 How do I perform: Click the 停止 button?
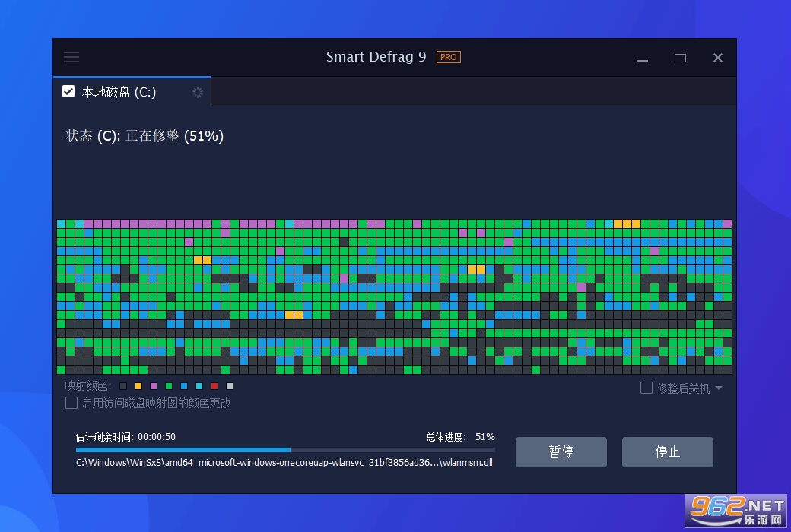[x=668, y=452]
